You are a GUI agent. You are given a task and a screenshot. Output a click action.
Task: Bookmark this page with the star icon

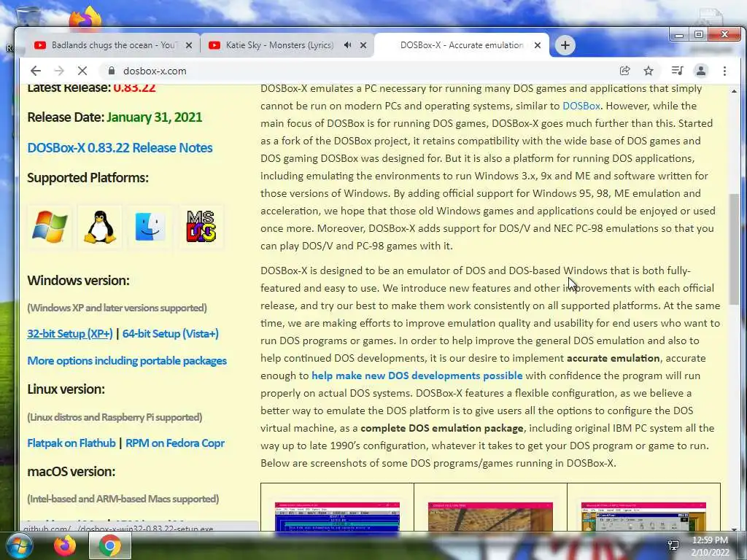tap(649, 71)
